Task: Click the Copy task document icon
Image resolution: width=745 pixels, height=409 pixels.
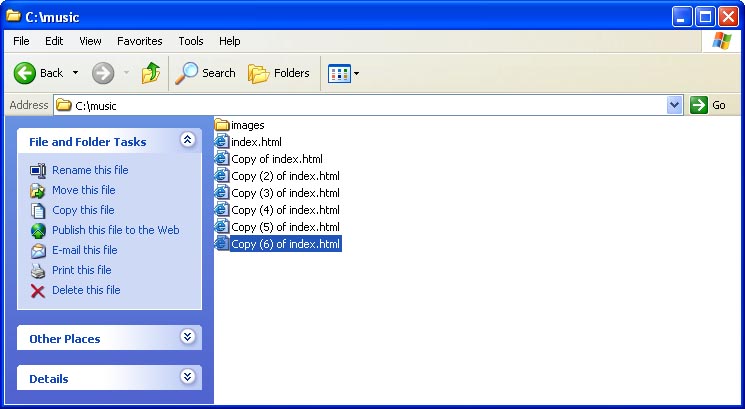Action: coord(38,210)
